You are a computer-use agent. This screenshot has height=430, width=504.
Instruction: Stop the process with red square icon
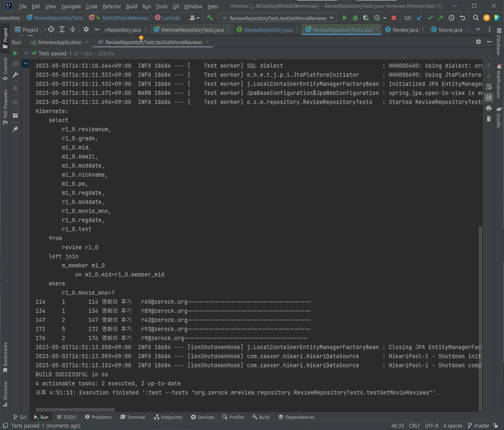point(394,18)
